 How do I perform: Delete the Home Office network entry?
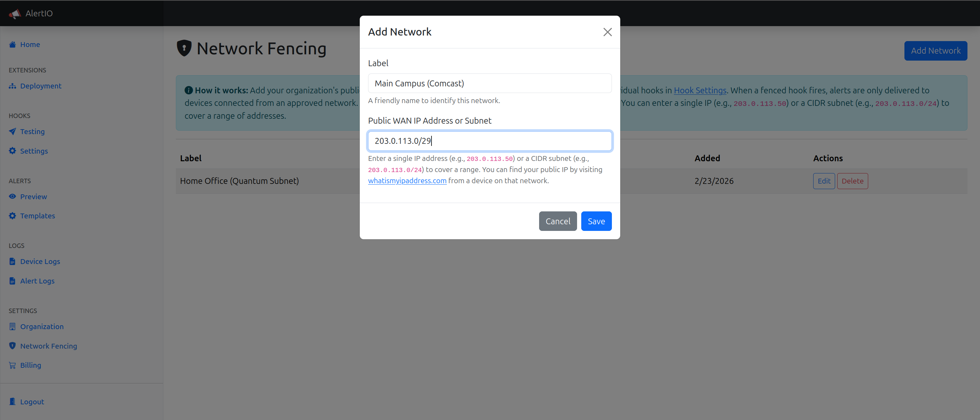852,181
